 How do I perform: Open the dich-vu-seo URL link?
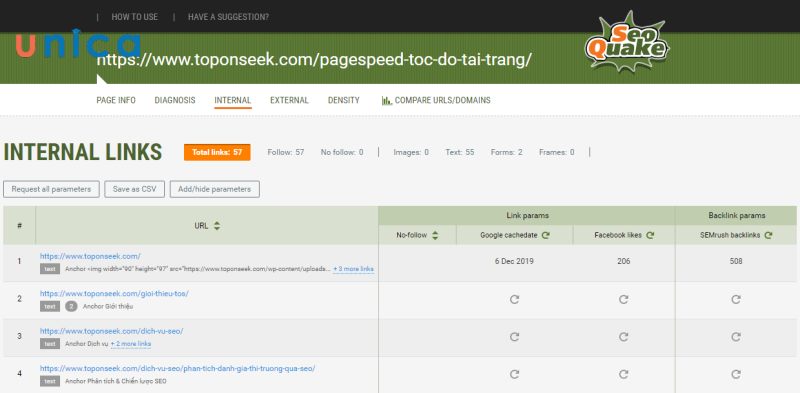[x=112, y=331]
